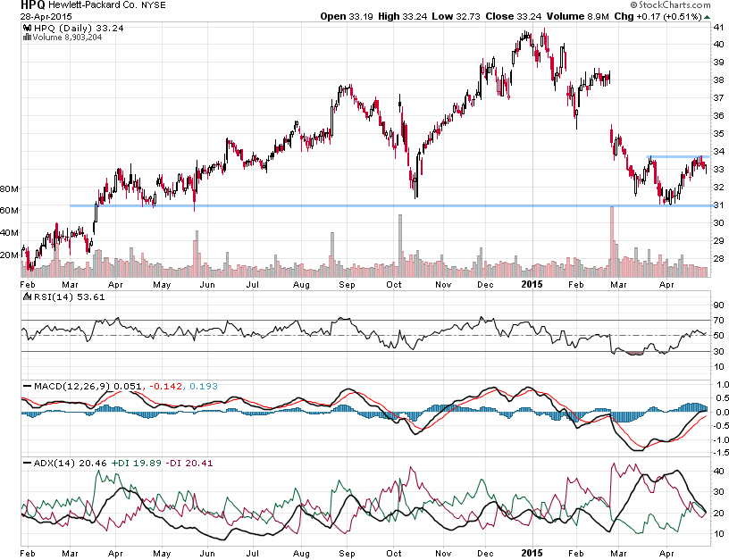Image resolution: width=729 pixels, height=560 pixels.
Task: Click the Sep label under the volume bars
Action: pos(347,284)
